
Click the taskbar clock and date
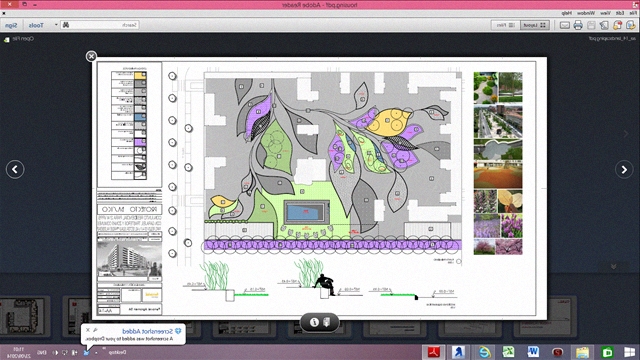tap(19, 353)
